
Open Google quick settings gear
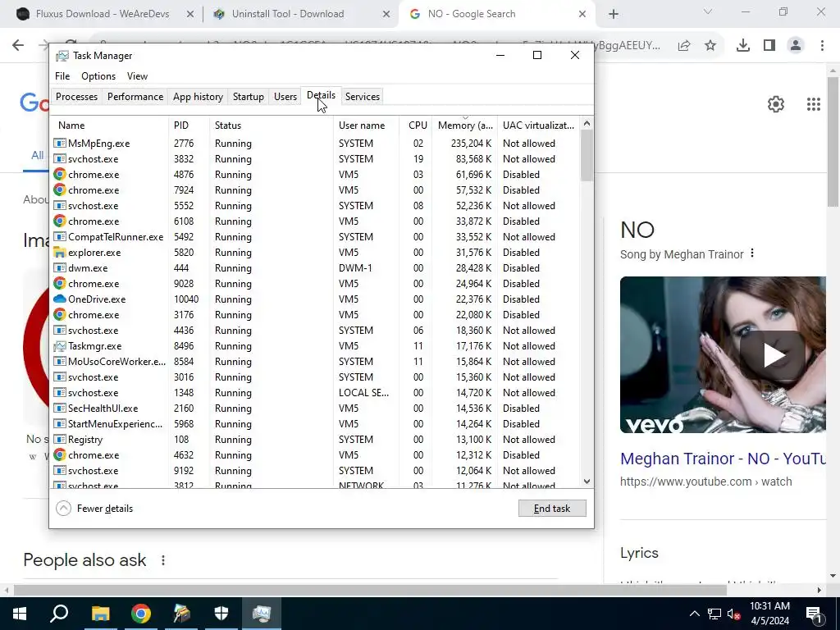click(776, 104)
